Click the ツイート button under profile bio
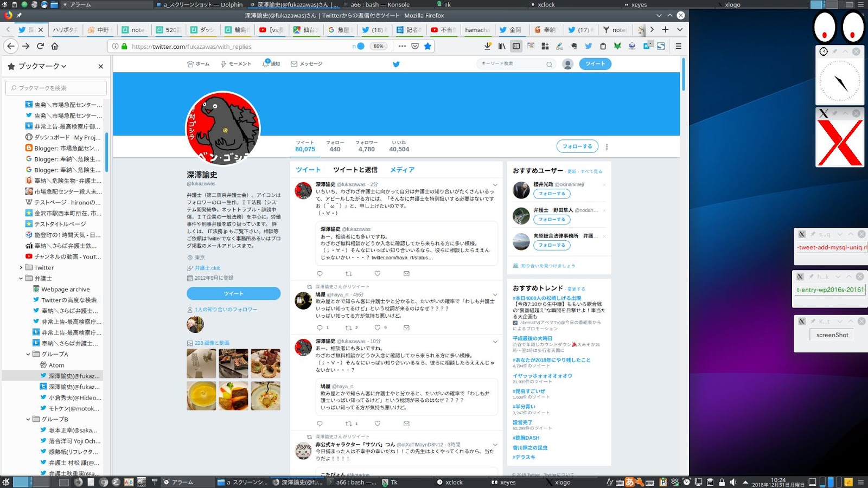This screenshot has width=868, height=488. pos(234,293)
